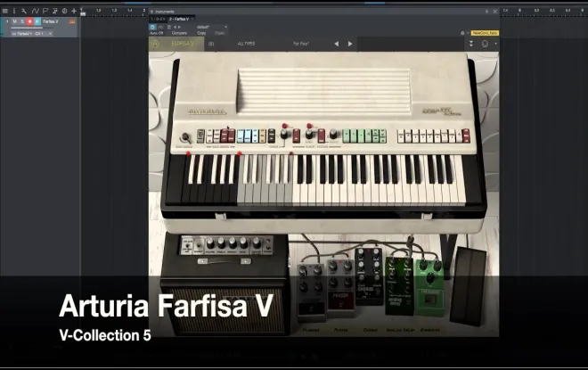Open the Inspector info icon
The width and height of the screenshot is (588, 370).
point(14,11)
